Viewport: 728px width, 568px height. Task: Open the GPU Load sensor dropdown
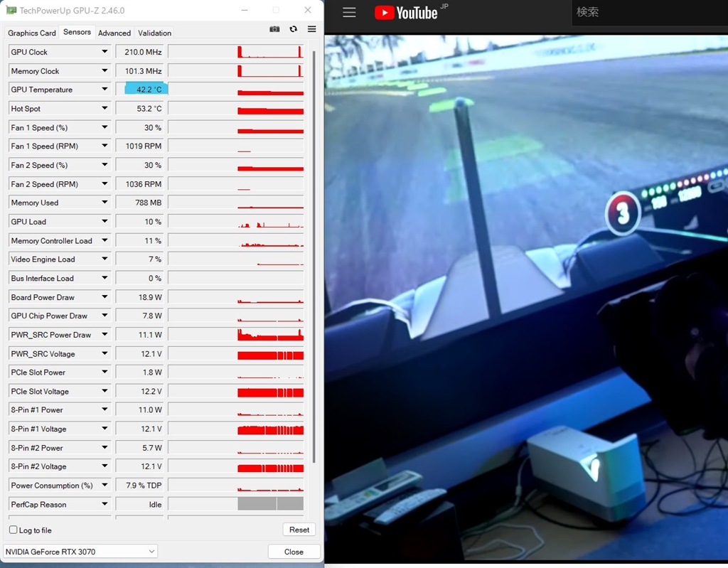click(x=105, y=222)
